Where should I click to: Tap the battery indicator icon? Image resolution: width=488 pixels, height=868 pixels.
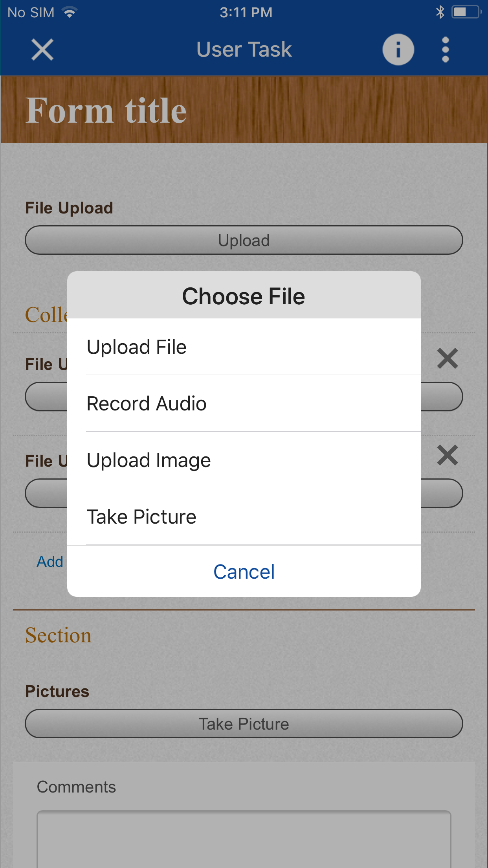(466, 13)
